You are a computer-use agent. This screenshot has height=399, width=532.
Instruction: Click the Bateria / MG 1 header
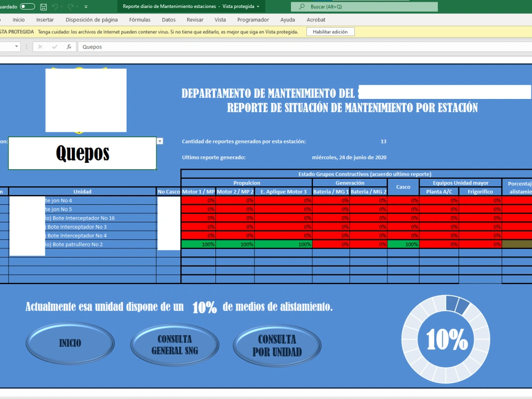coord(331,192)
